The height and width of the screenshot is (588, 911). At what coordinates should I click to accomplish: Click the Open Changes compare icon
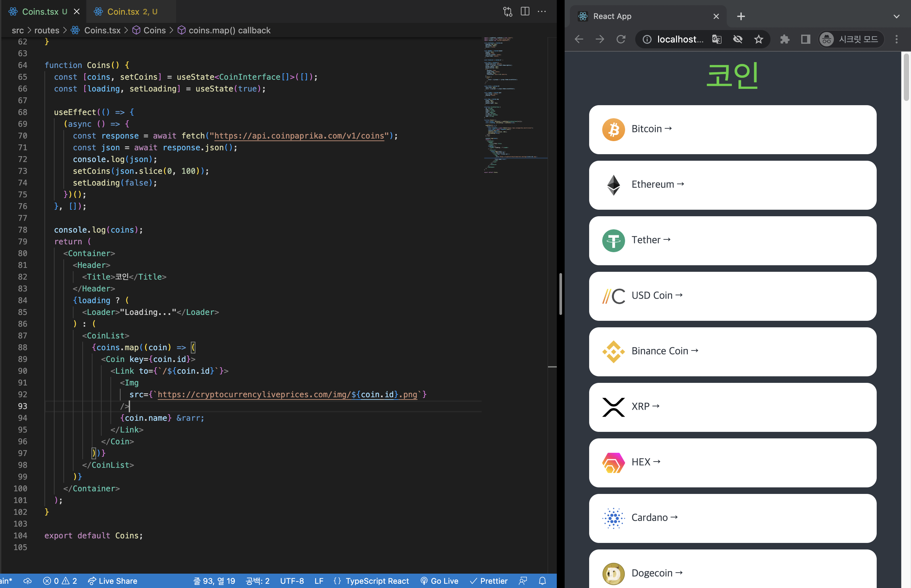click(x=507, y=11)
